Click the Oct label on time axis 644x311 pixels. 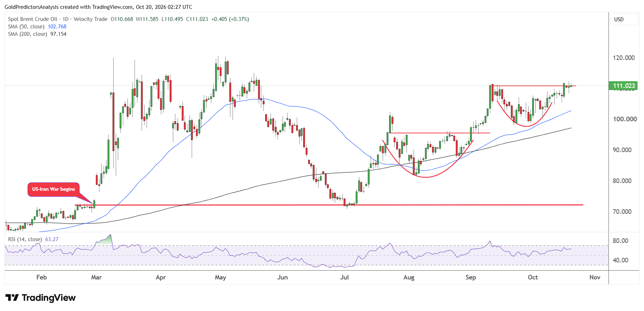[533, 277]
